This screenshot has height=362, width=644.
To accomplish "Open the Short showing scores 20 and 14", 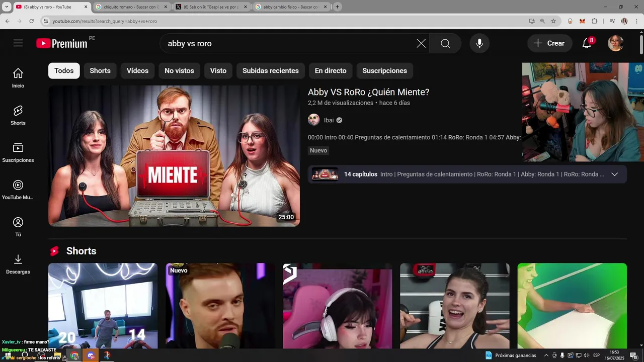I will tap(103, 306).
